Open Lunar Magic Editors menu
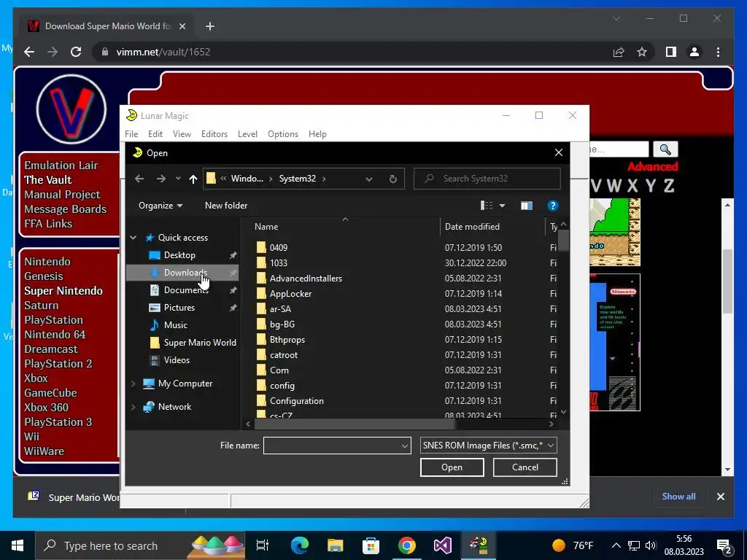Viewport: 747px width, 560px height. (214, 134)
